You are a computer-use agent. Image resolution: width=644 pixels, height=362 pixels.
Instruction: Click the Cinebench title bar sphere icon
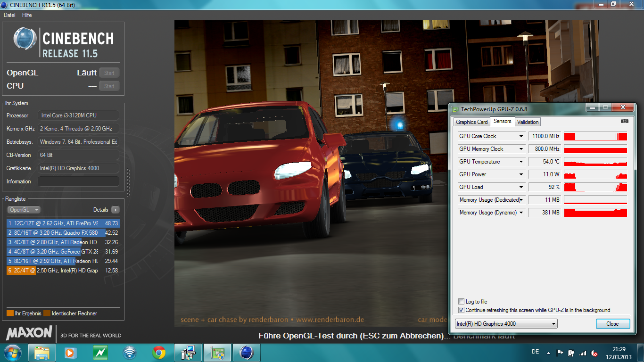click(4, 4)
